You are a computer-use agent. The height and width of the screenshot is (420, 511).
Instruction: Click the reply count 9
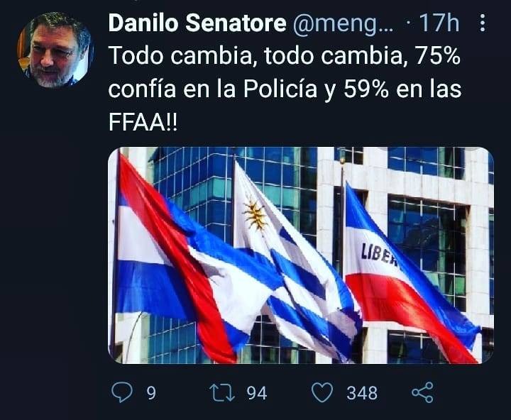pos(151,393)
